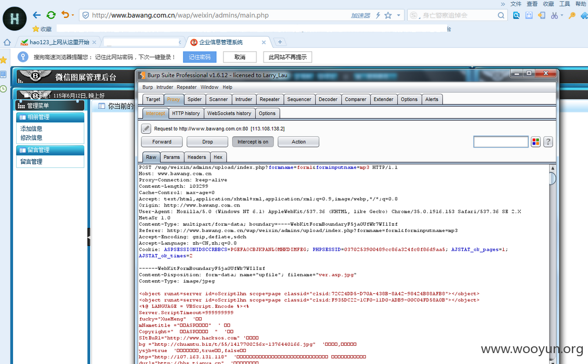The image size is (588, 364).
Task: Open the 查看 browser menu
Action: [532, 4]
